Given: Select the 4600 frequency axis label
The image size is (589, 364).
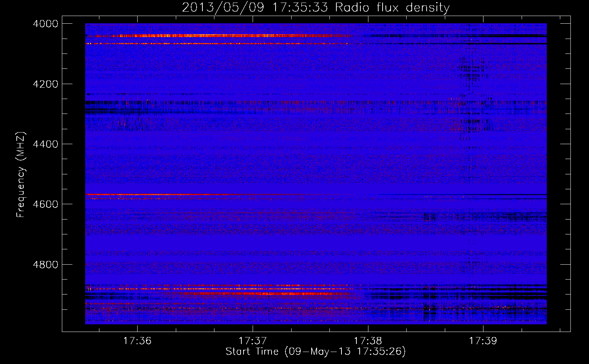Looking at the screenshot, I should [46, 204].
